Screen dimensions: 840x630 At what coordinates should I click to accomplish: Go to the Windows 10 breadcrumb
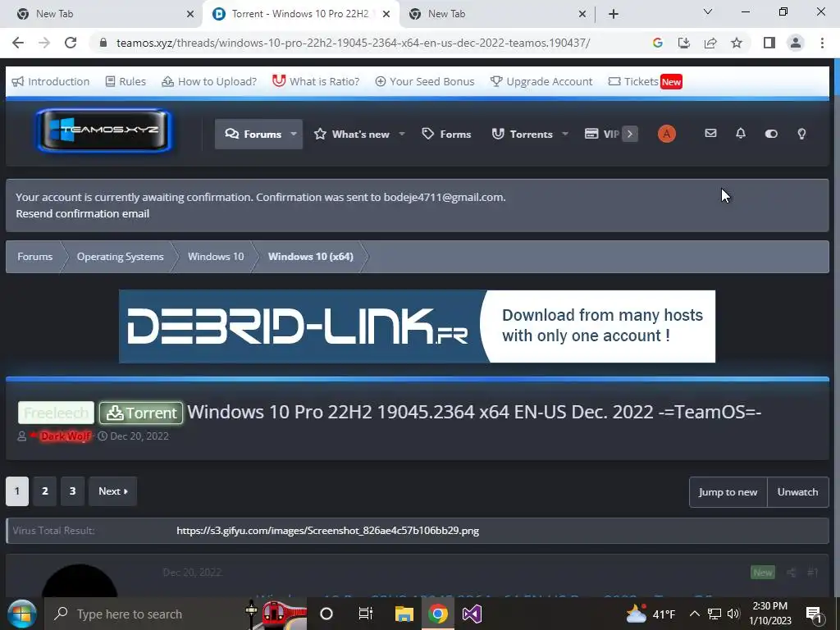coord(216,257)
